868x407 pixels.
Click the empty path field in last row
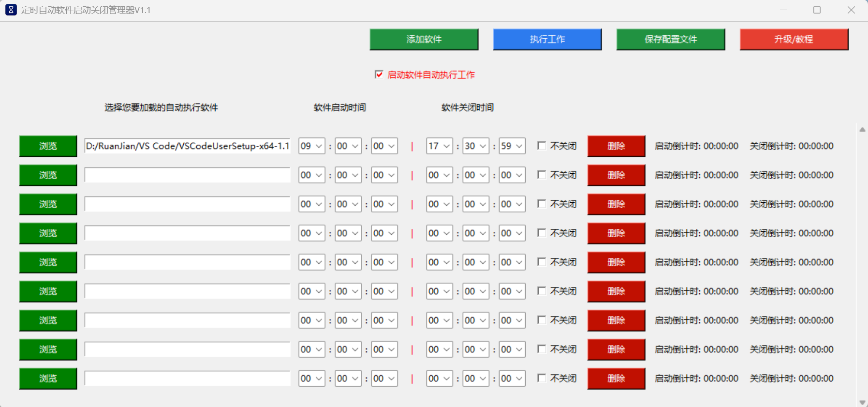pyautogui.click(x=187, y=378)
